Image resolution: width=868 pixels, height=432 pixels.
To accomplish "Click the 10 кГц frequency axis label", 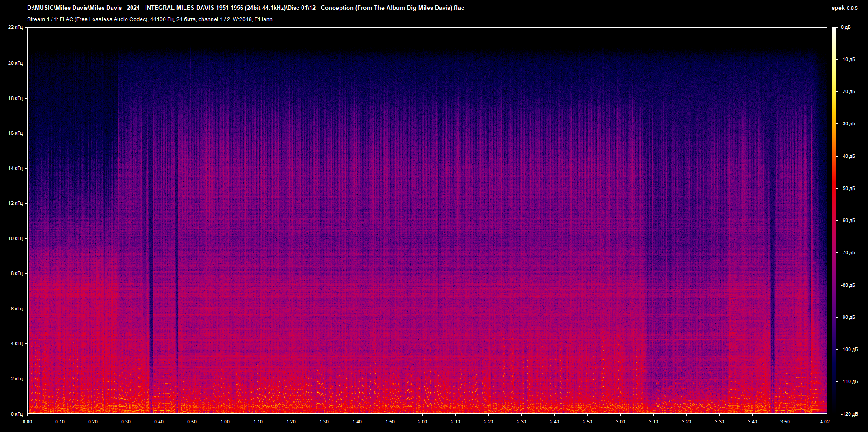I will (15, 238).
